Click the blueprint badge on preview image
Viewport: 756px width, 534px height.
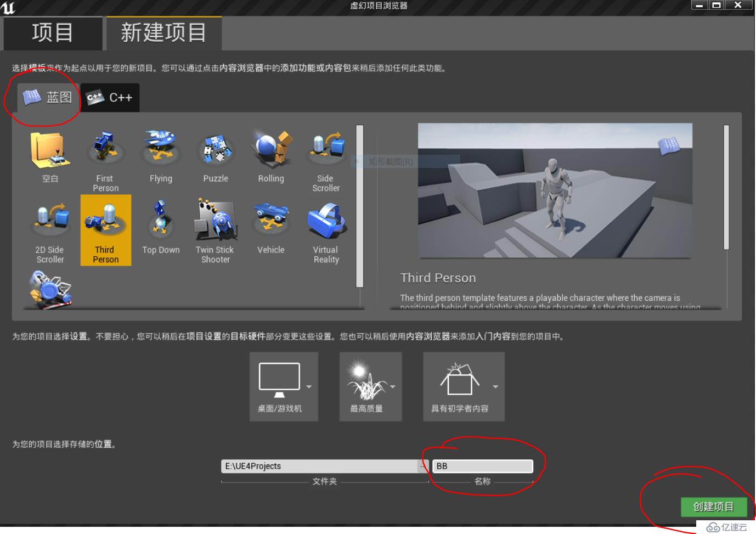(x=669, y=145)
